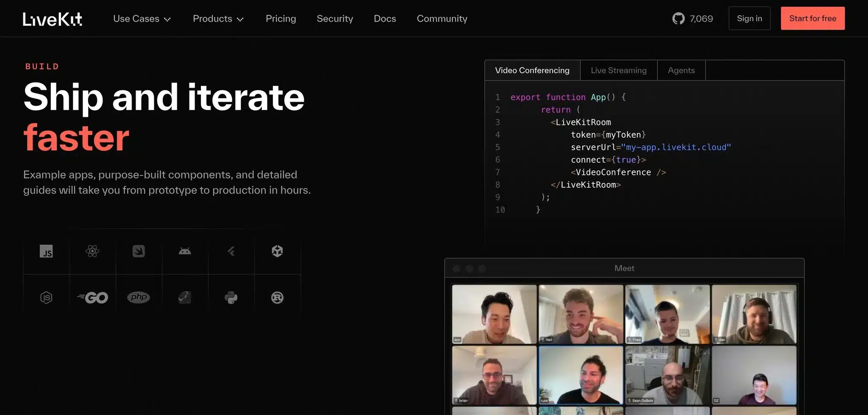The image size is (868, 415).
Task: Open the Rust gear logo
Action: tap(277, 298)
